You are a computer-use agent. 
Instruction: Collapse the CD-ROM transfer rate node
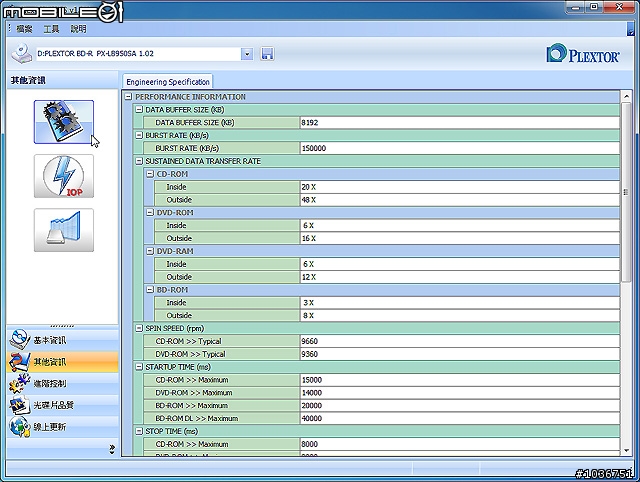point(150,174)
